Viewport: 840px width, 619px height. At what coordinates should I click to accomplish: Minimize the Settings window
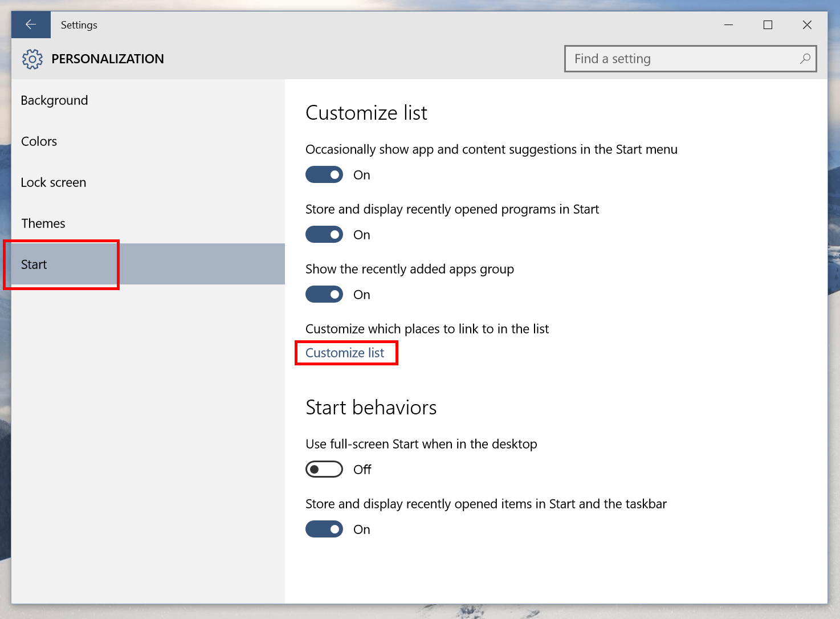[x=728, y=25]
